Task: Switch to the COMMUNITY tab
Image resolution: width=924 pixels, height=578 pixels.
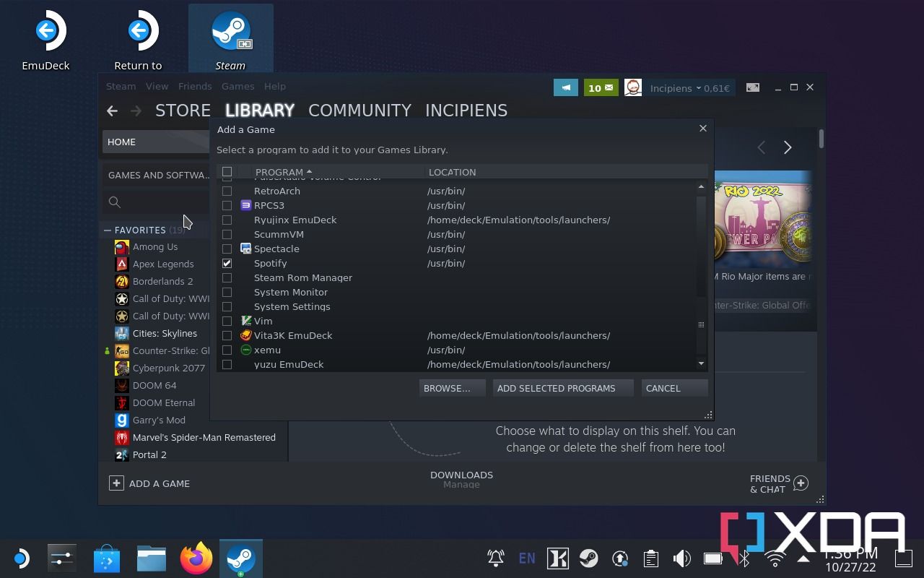Action: pos(359,111)
